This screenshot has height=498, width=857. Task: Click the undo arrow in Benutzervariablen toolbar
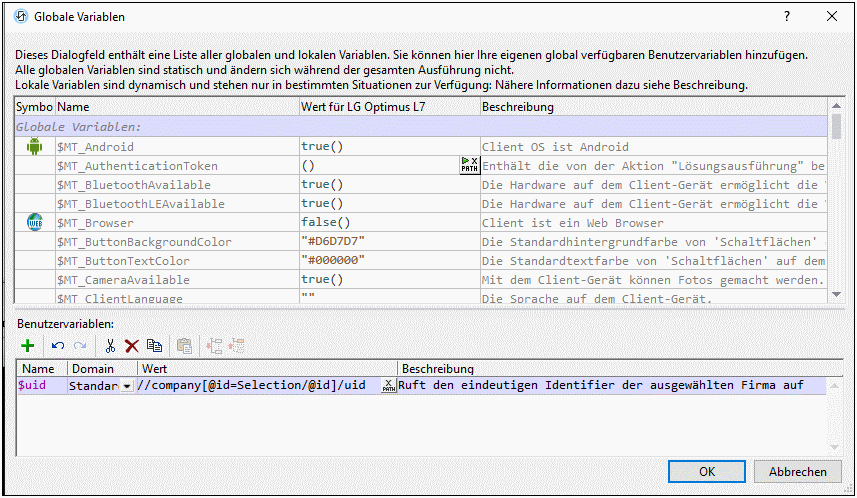point(58,346)
